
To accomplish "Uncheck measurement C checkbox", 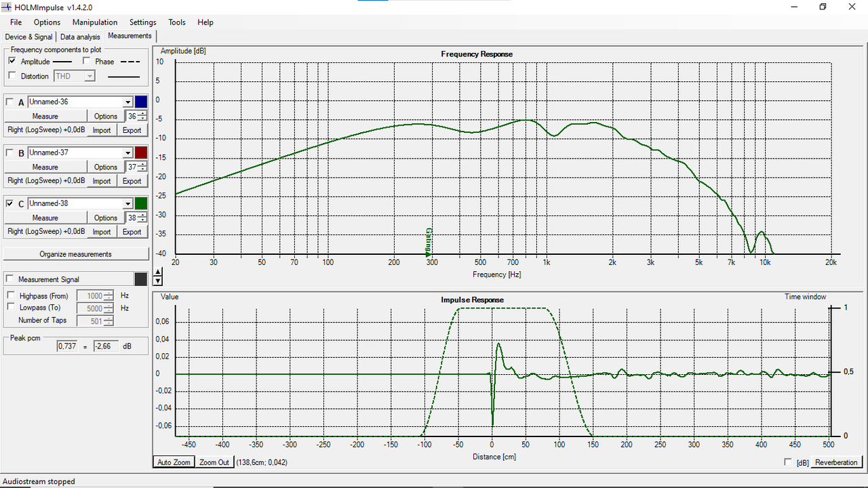I will pos(9,204).
